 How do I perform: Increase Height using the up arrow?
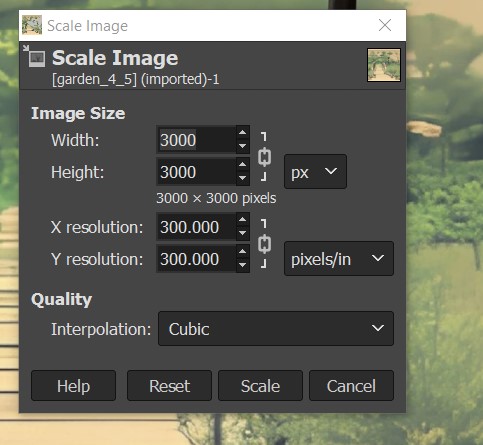coord(243,165)
